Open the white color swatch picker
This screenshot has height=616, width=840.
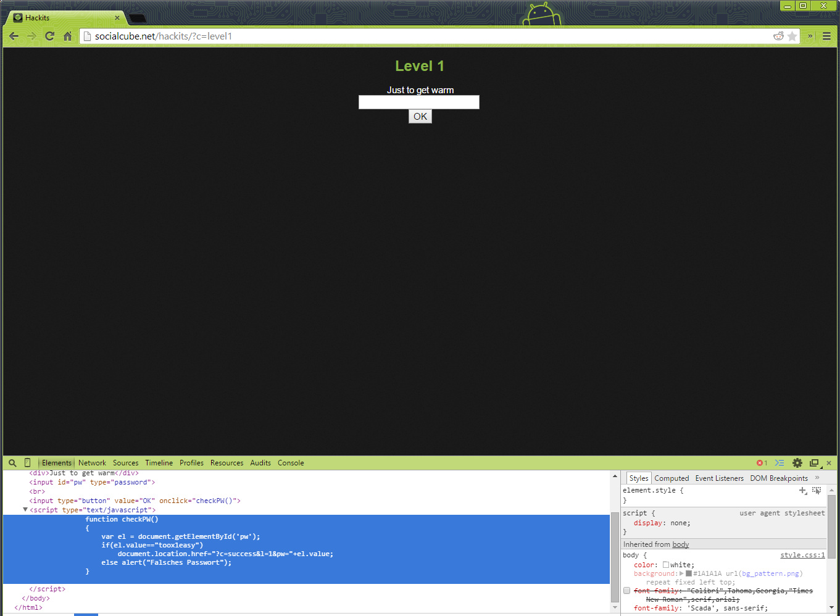(x=666, y=565)
